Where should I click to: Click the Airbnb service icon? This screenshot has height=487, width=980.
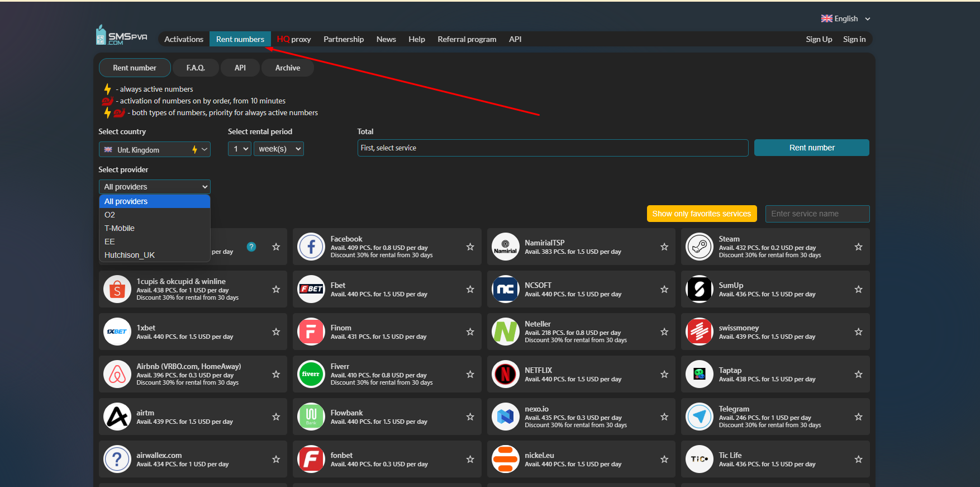[x=117, y=374]
